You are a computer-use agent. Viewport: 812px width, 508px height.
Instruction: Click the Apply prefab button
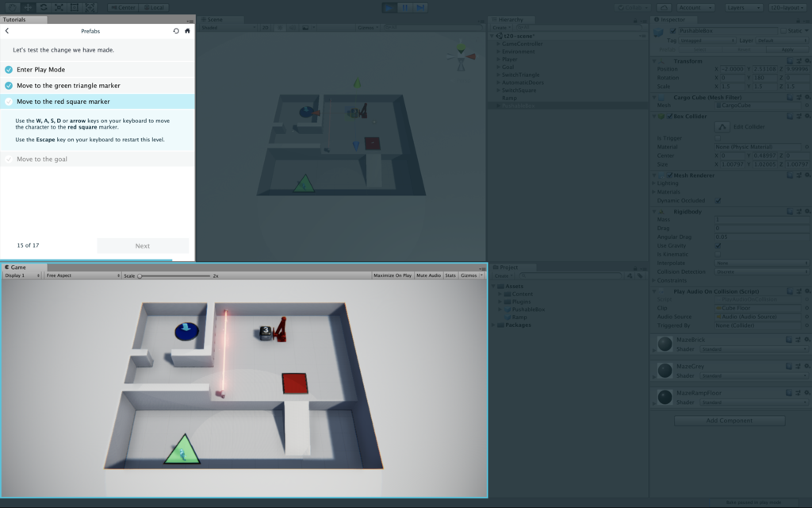(x=787, y=49)
